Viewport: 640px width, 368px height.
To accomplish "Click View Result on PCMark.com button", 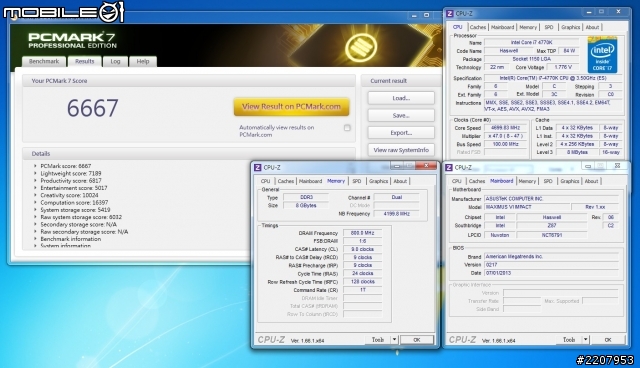I will tap(291, 106).
